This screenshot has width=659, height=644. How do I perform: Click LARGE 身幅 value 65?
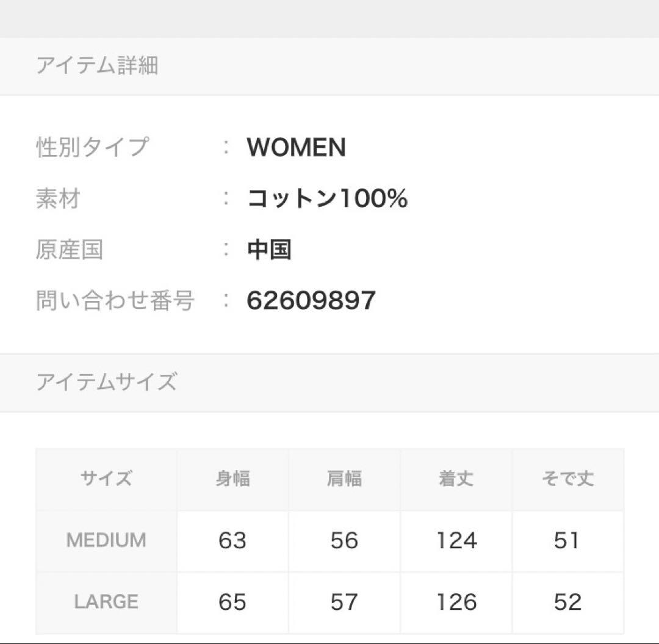232,601
